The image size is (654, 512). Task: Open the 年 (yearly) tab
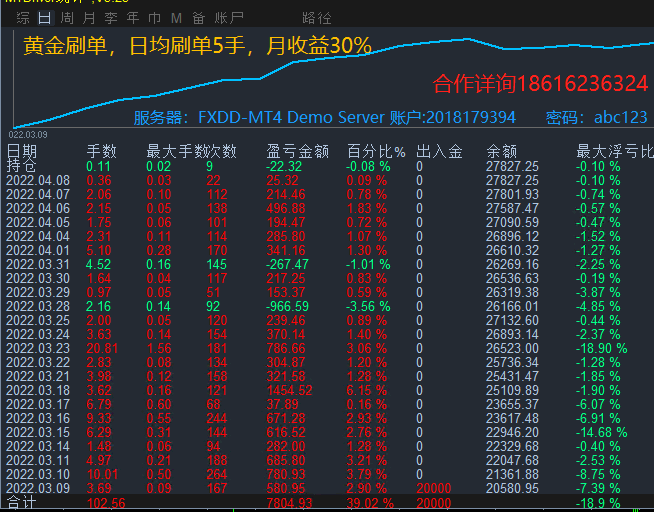click(x=132, y=18)
